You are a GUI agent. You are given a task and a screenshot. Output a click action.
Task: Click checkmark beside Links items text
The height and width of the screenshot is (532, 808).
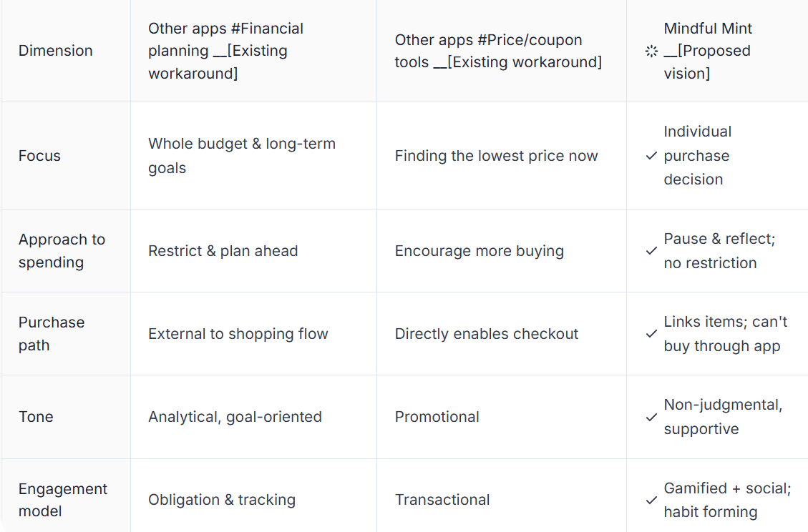(x=651, y=334)
